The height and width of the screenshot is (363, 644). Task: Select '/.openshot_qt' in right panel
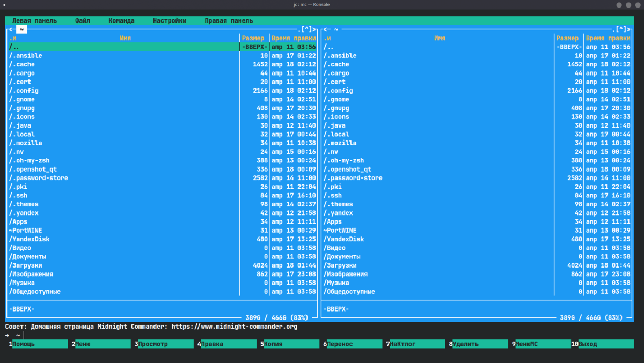(x=477, y=169)
